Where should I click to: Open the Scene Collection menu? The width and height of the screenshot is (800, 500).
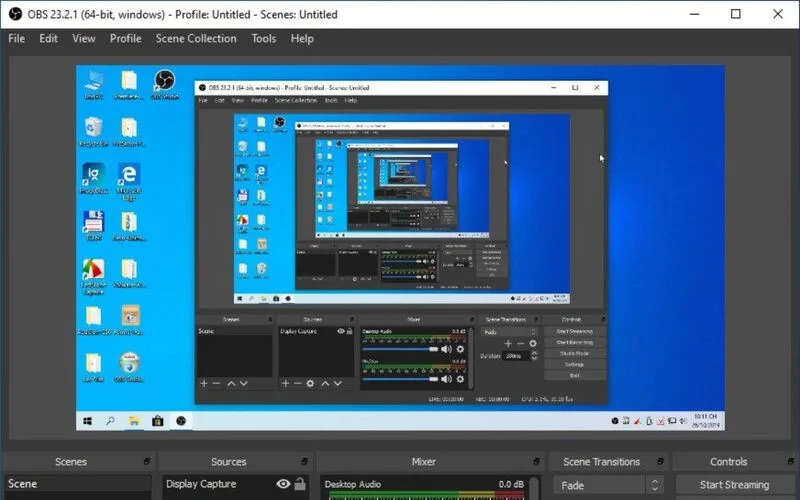[196, 39]
